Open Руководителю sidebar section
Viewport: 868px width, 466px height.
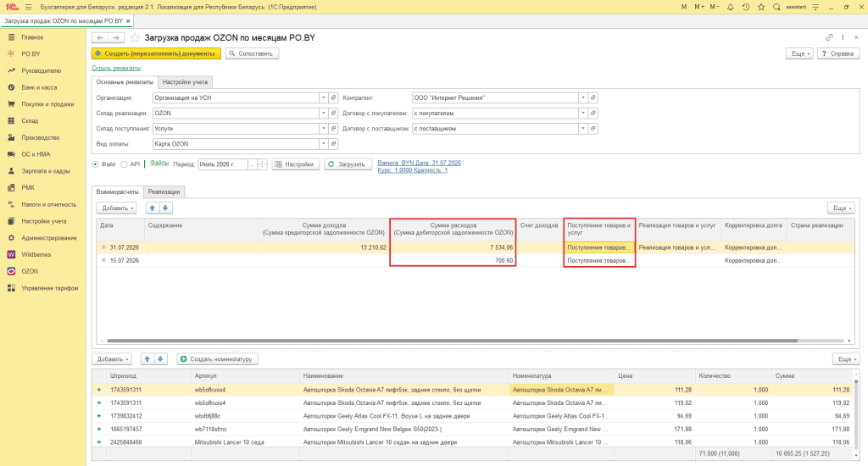[41, 71]
